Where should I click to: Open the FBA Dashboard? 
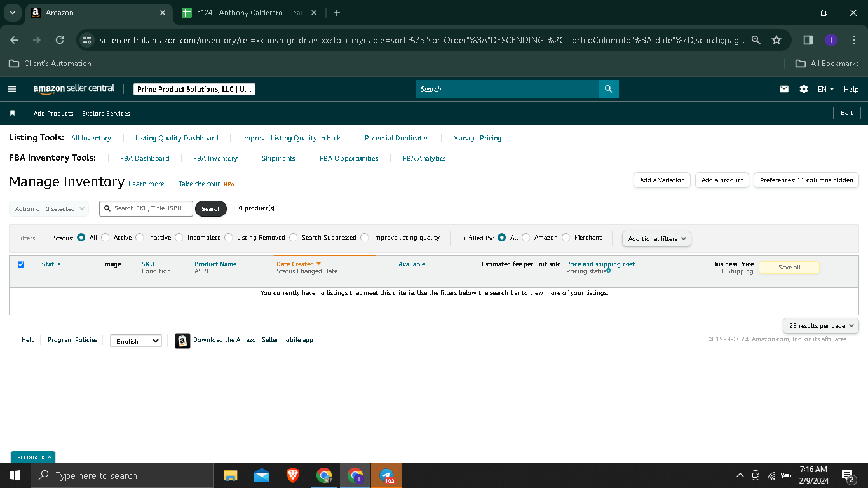(x=145, y=158)
